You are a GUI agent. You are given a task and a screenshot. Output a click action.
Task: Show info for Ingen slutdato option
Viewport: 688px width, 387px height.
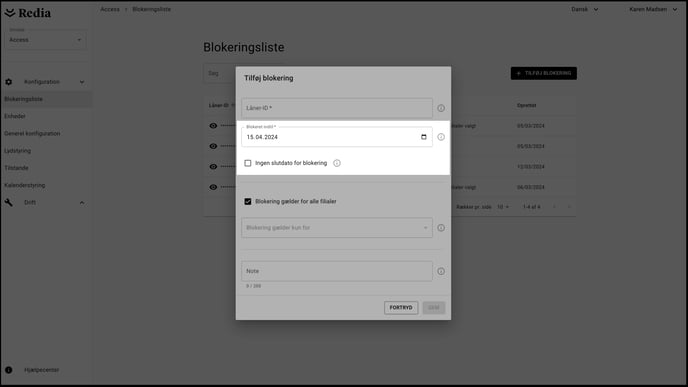pos(337,163)
